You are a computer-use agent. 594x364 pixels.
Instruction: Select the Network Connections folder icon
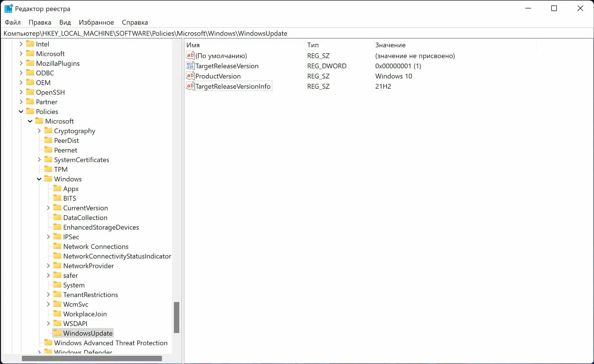[57, 246]
